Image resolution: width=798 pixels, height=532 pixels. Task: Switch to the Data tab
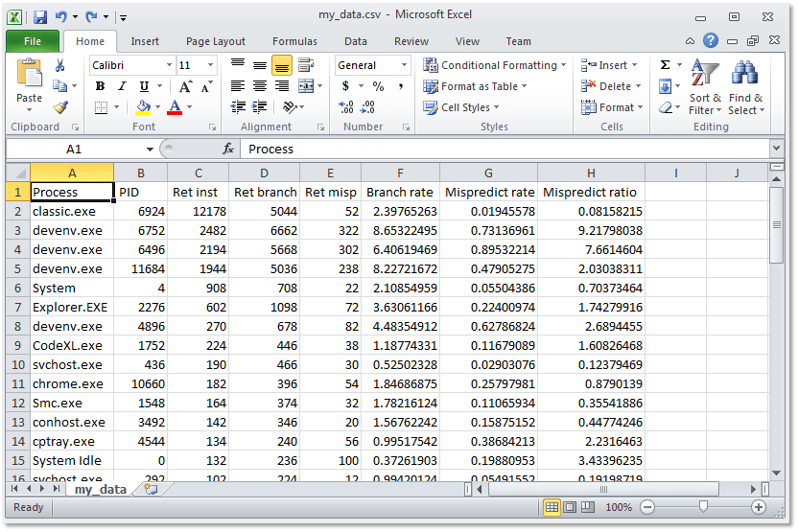click(x=355, y=41)
